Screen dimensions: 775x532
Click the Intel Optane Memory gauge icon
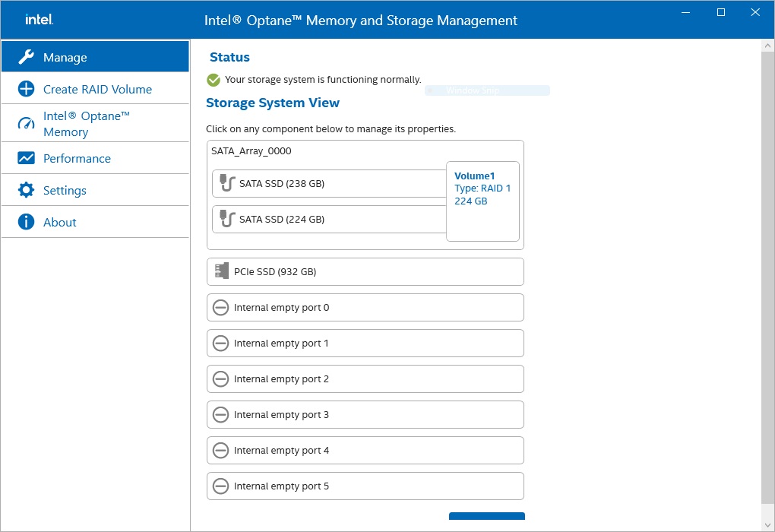point(26,124)
